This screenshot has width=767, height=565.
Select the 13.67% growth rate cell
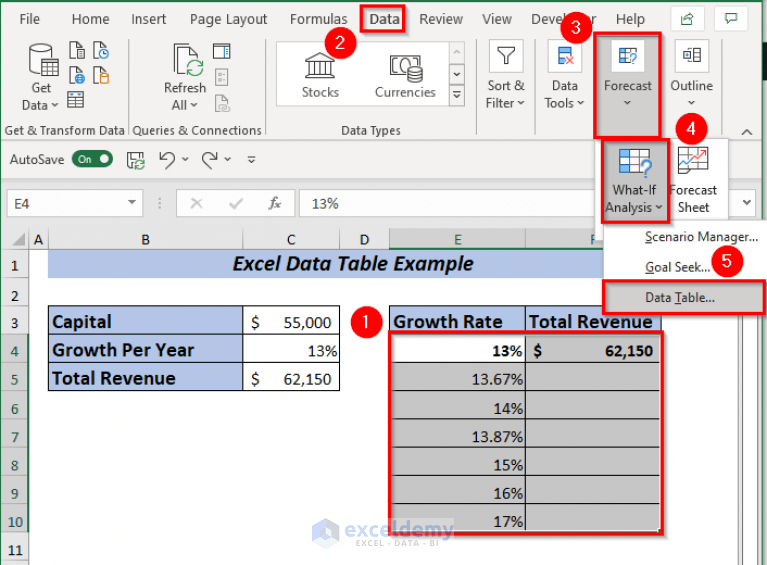pos(458,379)
